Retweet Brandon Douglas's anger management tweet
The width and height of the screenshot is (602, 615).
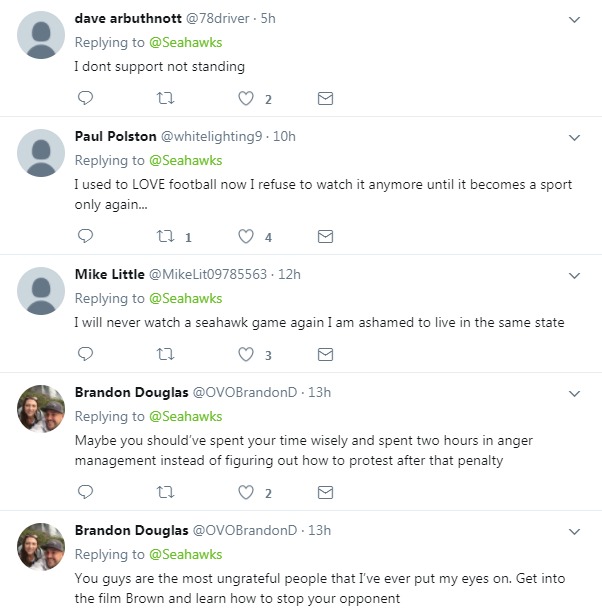pyautogui.click(x=166, y=492)
